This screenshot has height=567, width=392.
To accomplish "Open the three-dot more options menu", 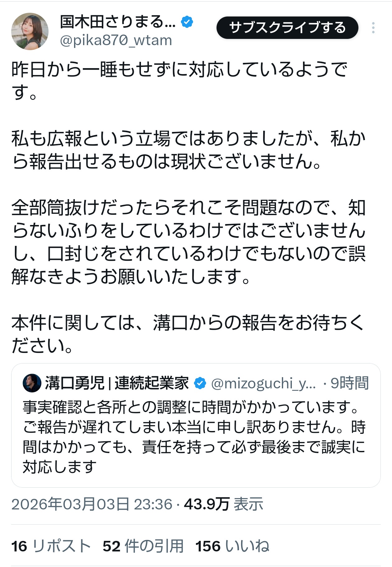I will [373, 28].
